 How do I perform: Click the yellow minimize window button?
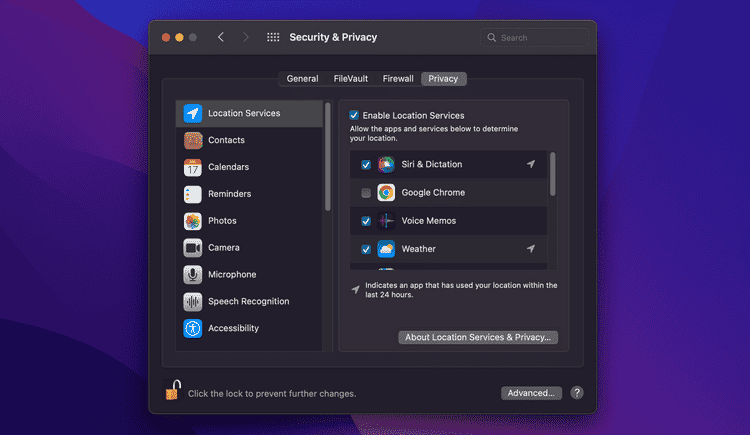click(x=179, y=37)
